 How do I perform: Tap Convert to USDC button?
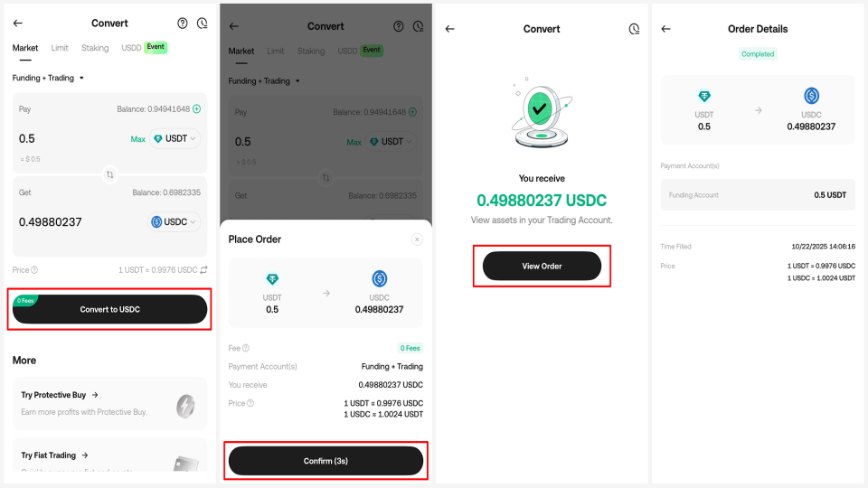click(109, 309)
